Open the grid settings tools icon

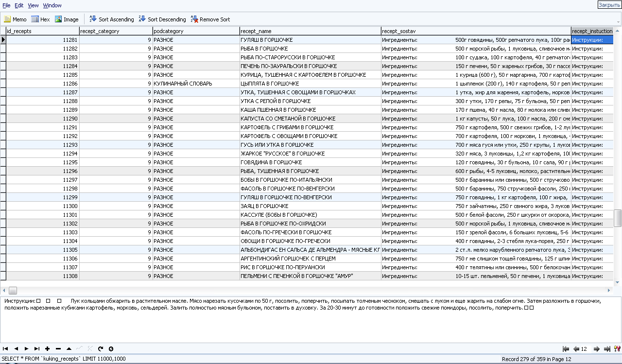pos(617,349)
